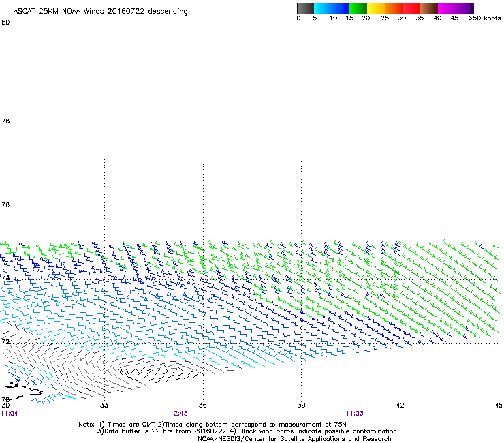504x443 pixels.
Task: Click the latitude label 74 on left axis
Action: [5, 277]
